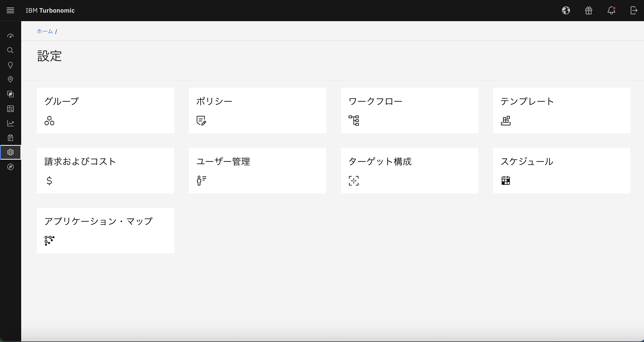
Task: Expand the hamburger navigation menu
Action: click(10, 10)
